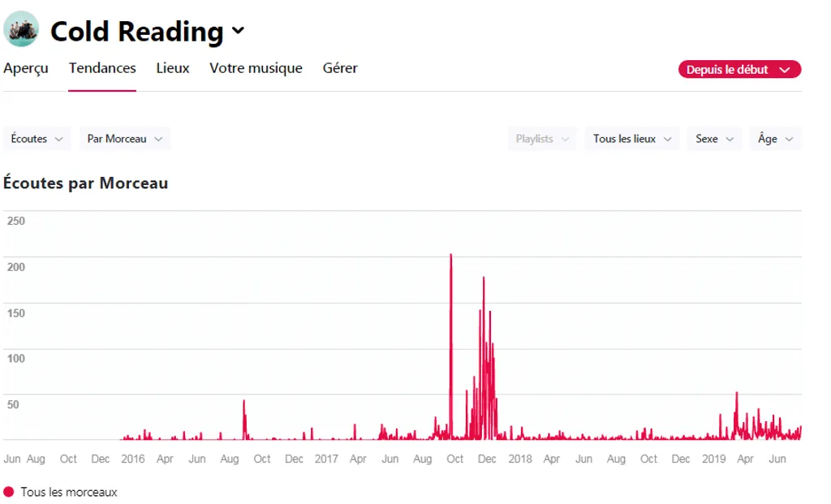The width and height of the screenshot is (831, 504).
Task: Select the Tendances tab
Action: (x=102, y=68)
